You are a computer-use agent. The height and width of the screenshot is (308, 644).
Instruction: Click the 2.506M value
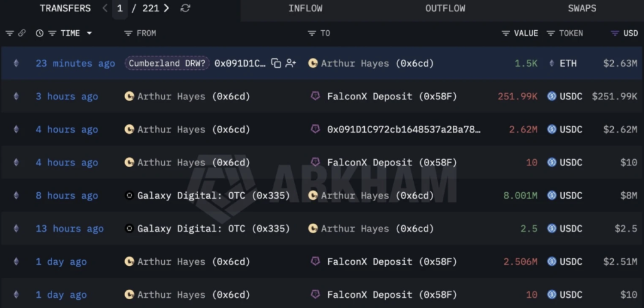[x=520, y=261]
